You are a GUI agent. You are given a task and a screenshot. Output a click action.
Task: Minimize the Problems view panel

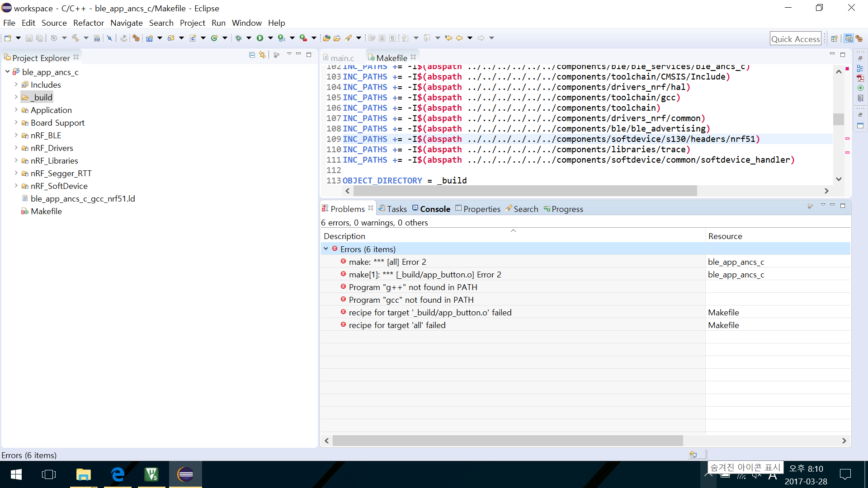(x=832, y=205)
